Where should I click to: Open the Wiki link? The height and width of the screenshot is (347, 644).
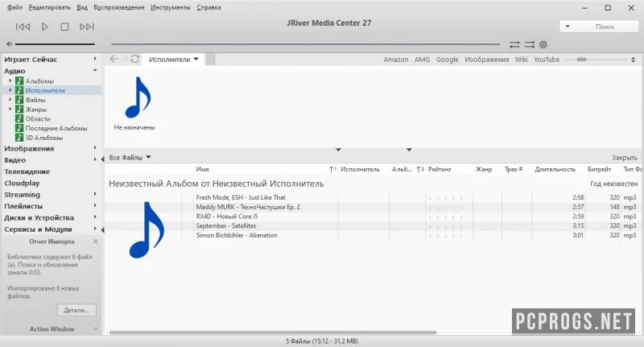[x=521, y=60]
